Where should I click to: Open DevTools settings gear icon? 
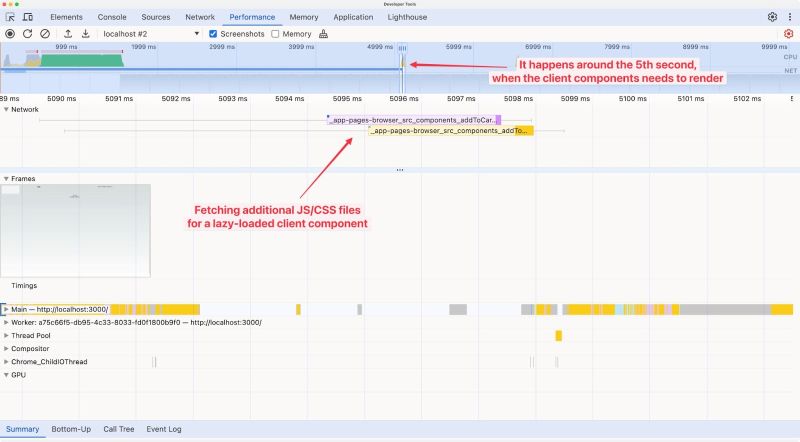point(772,17)
